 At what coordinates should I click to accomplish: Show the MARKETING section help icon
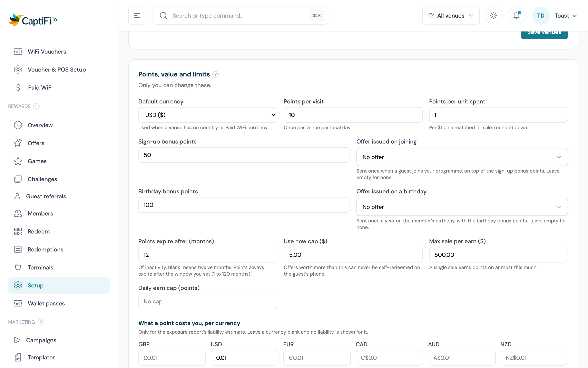(41, 322)
